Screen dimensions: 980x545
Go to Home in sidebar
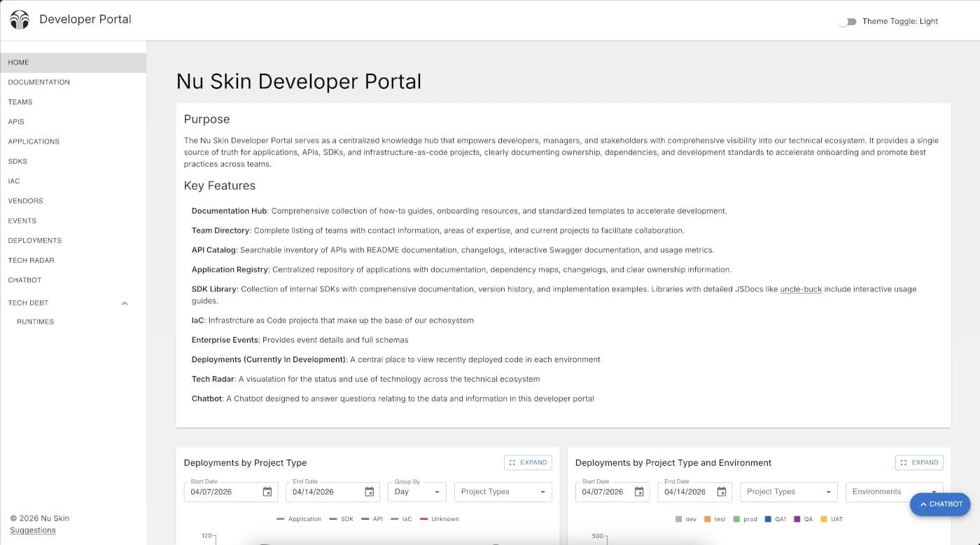point(73,62)
